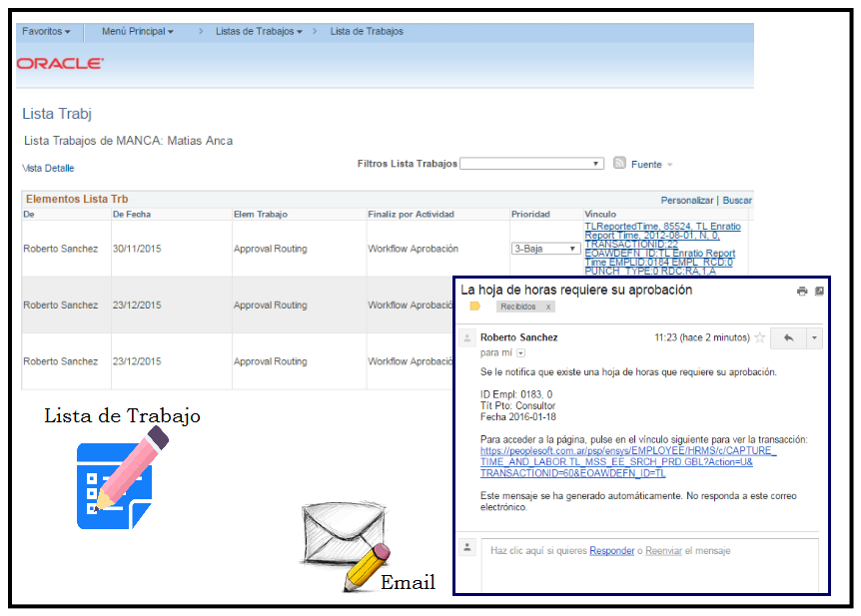
Task: Open the Menú Principal menu
Action: click(x=137, y=32)
